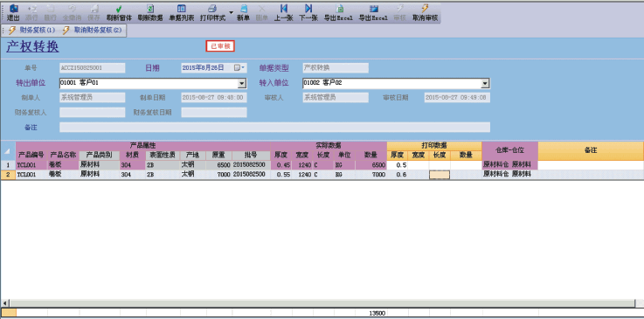Click the horizontal scrollbar left arrow
Screen dimensions: 644x319
5,303
